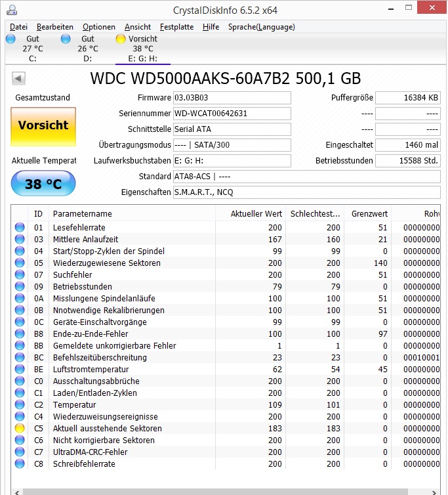The image size is (448, 495).
Task: Click the Firmware field 03.03B03
Action: coord(232,98)
